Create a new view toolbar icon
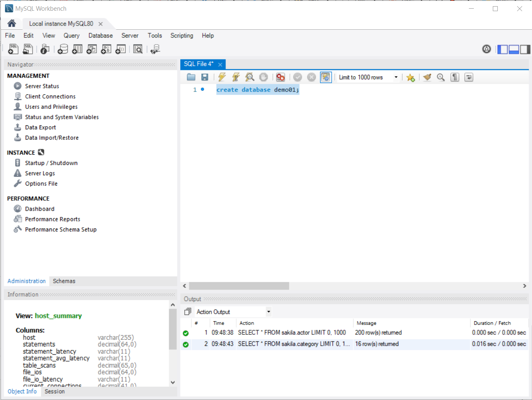 pos(92,49)
